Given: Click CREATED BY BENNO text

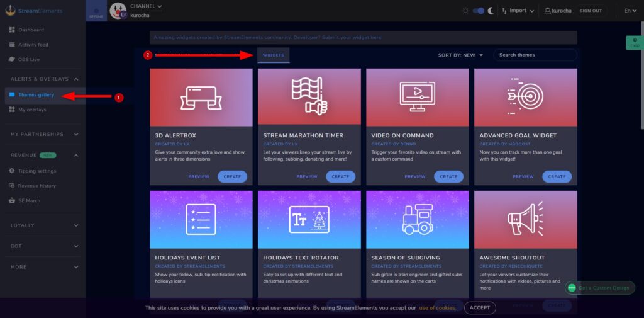Looking at the screenshot, I should point(394,144).
